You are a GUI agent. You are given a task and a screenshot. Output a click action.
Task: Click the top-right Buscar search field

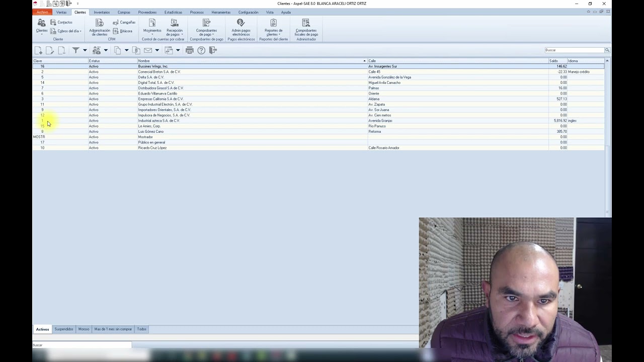click(x=574, y=50)
